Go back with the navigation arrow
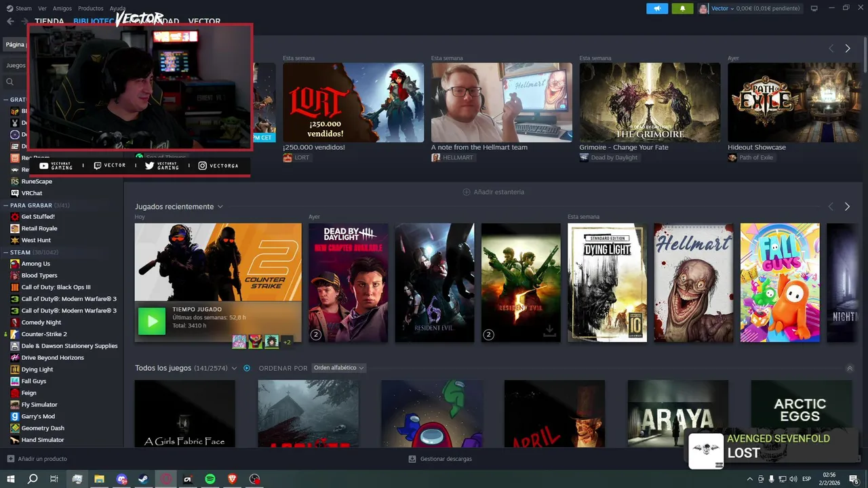Image resolution: width=868 pixels, height=488 pixels. point(10,21)
